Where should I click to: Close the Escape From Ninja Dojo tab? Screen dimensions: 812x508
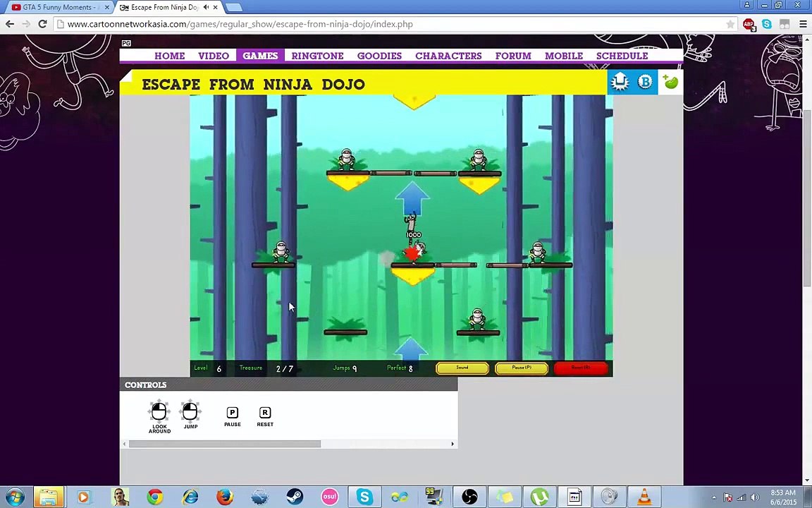[216, 7]
